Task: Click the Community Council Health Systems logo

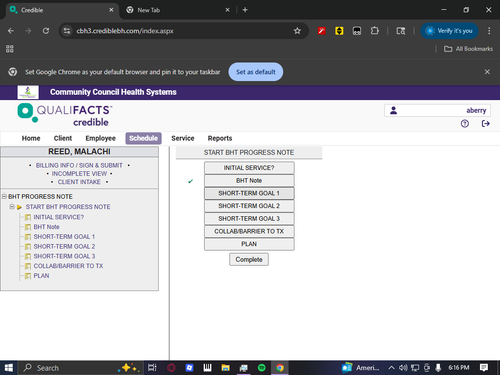Action: click(28, 92)
